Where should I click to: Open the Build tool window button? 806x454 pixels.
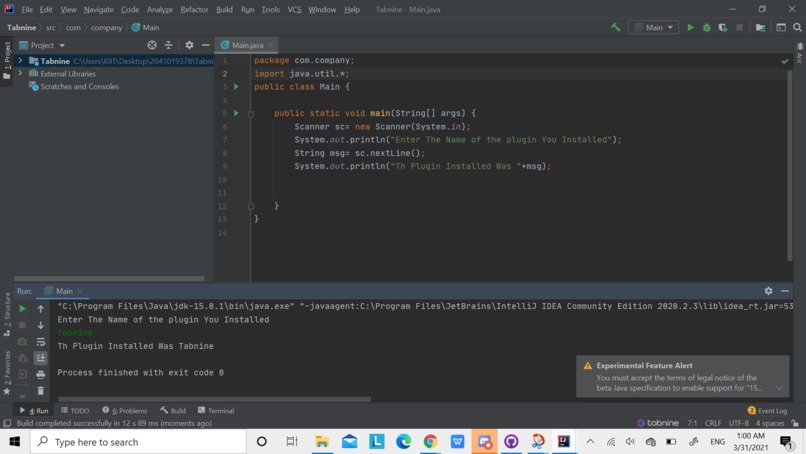[173, 410]
